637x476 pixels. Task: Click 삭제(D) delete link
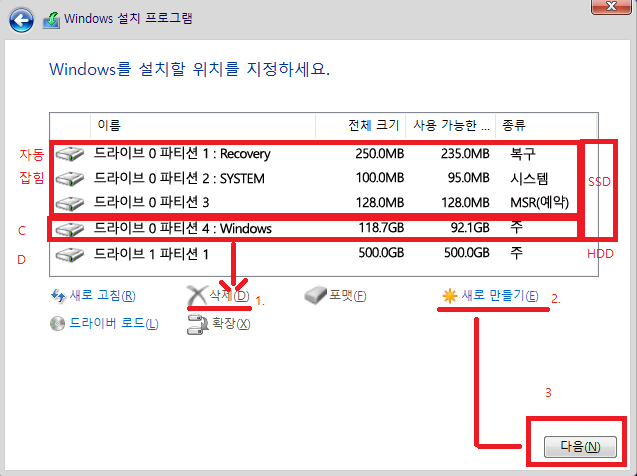229,295
